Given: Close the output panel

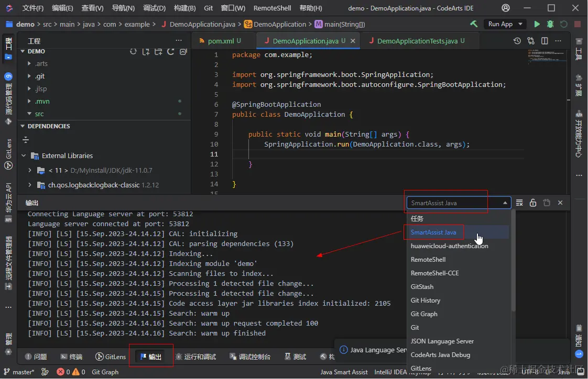Looking at the screenshot, I should 560,203.
